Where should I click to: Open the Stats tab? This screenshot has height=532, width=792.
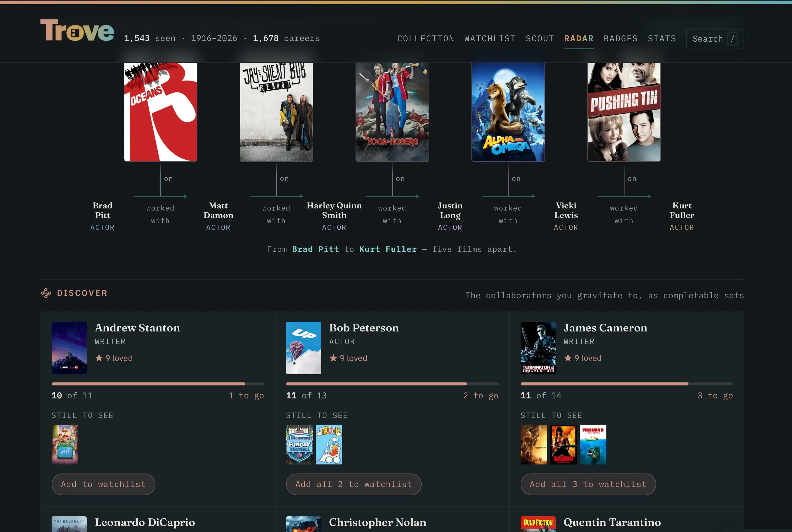pyautogui.click(x=662, y=39)
